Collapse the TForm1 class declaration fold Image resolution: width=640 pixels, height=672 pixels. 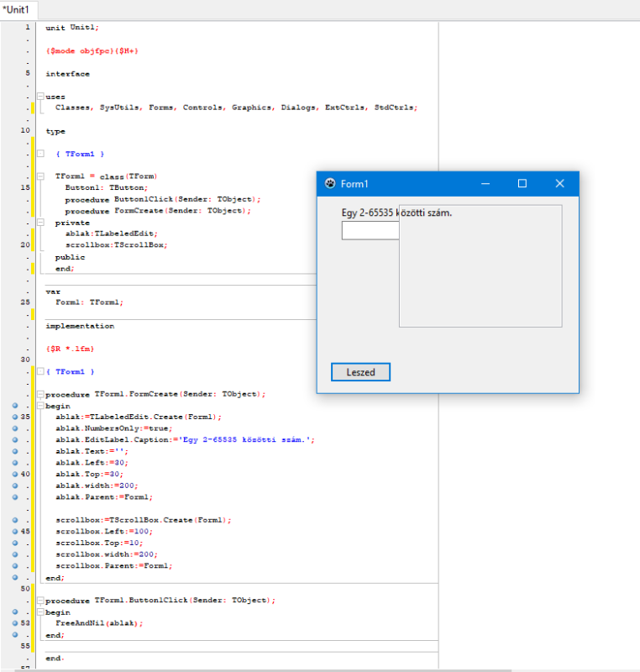(x=40, y=176)
